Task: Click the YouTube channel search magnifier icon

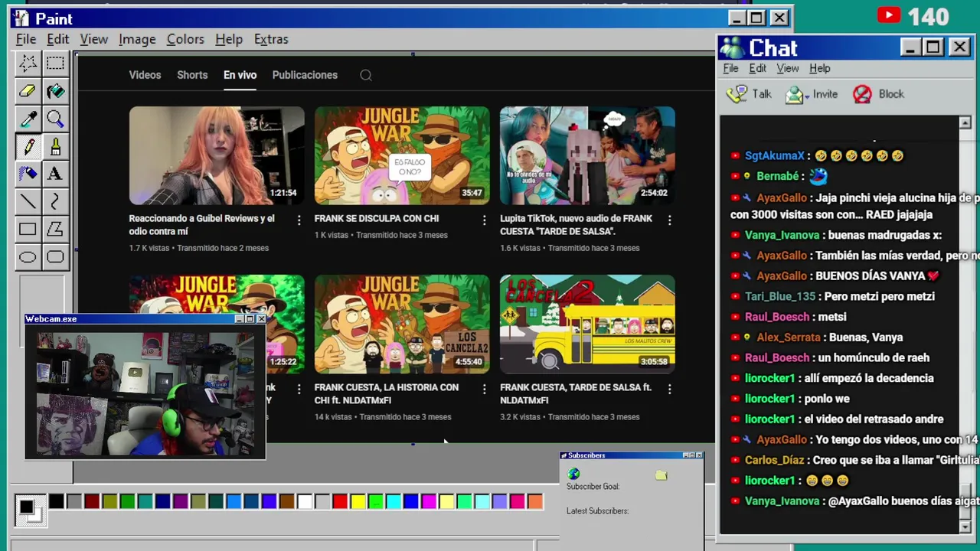Action: coord(366,75)
